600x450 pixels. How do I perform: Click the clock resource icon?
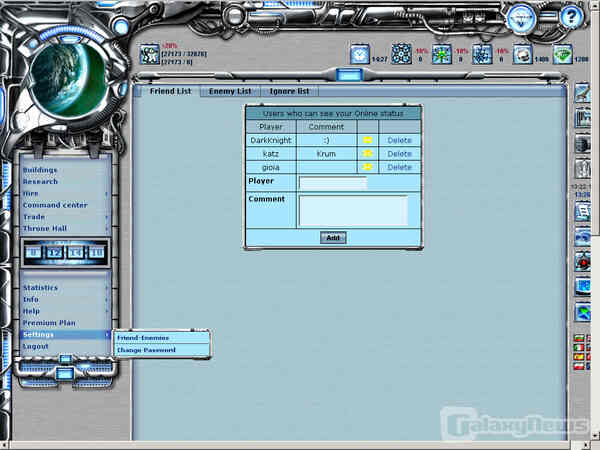pyautogui.click(x=359, y=54)
